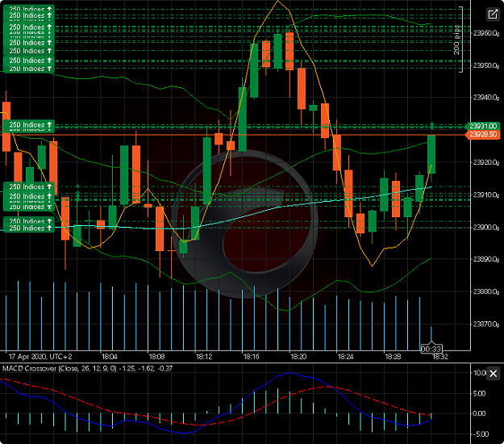The height and width of the screenshot is (444, 504).
Task: Click the 23950.0 price axis label
Action: [486, 65]
